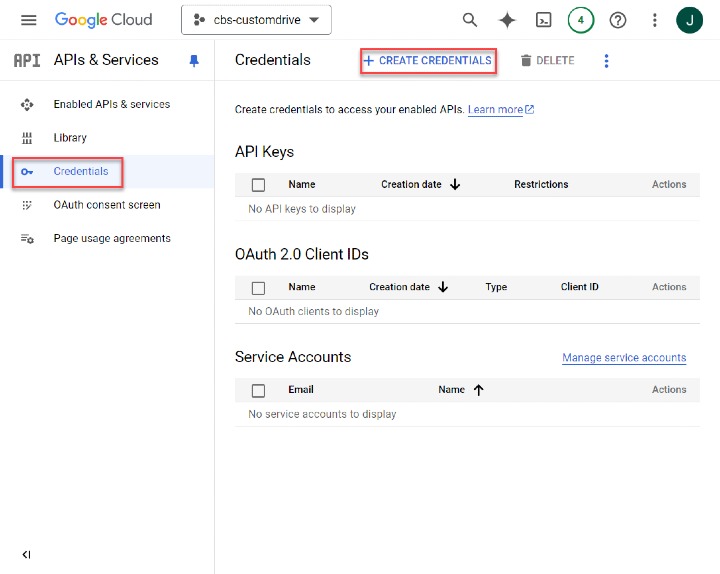Open Gemini AI sparkle assistant
Screen dimensions: 720x574
point(507,20)
